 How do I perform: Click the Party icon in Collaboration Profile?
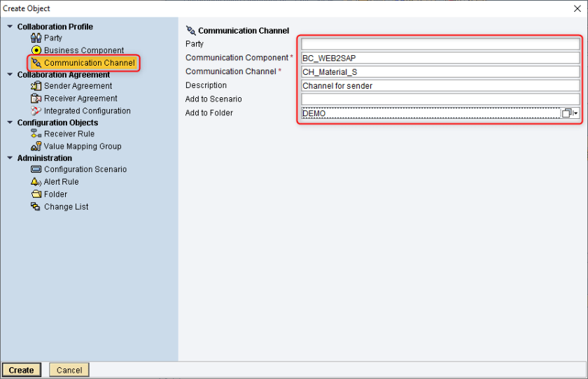click(x=36, y=38)
